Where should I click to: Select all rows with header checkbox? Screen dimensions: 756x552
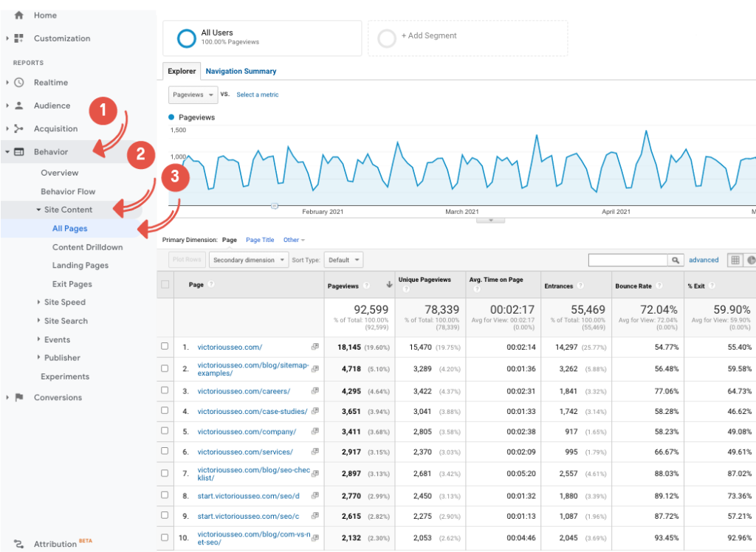tap(165, 285)
